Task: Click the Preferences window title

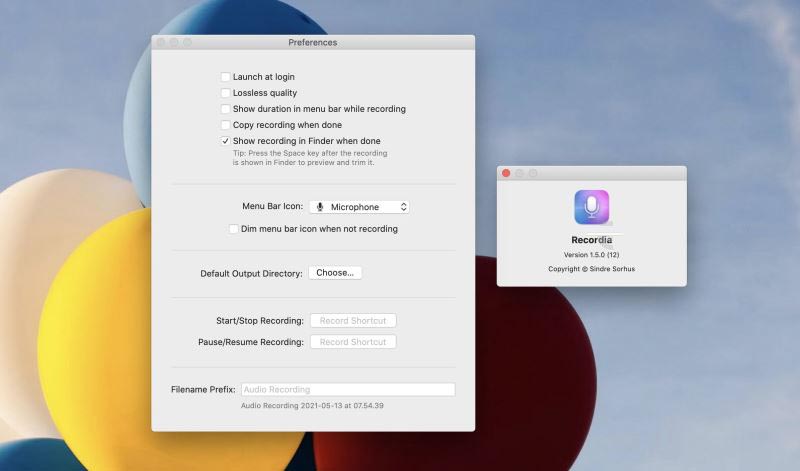Action: coord(313,42)
